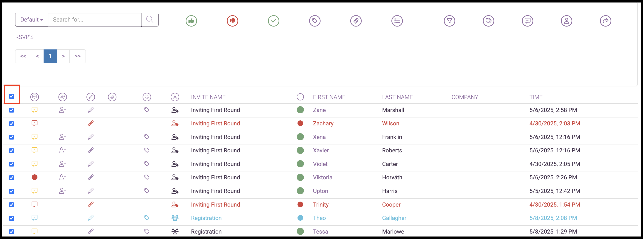Toggle the select-all header checkbox
This screenshot has height=239, width=644.
[x=12, y=96]
